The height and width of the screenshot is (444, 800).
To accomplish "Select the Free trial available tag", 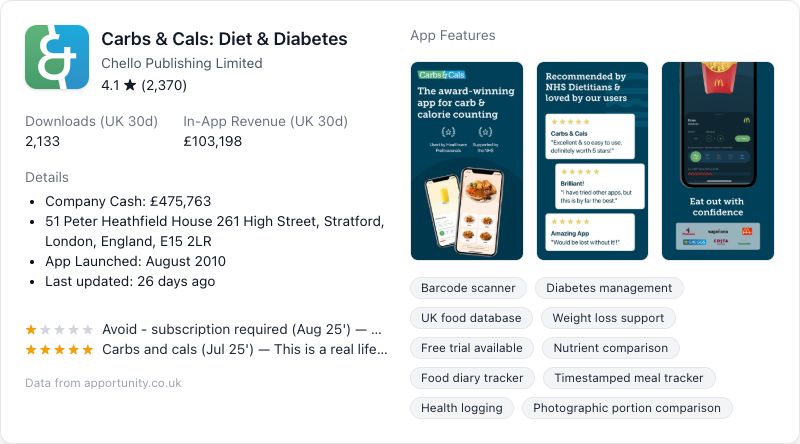I will coord(472,348).
